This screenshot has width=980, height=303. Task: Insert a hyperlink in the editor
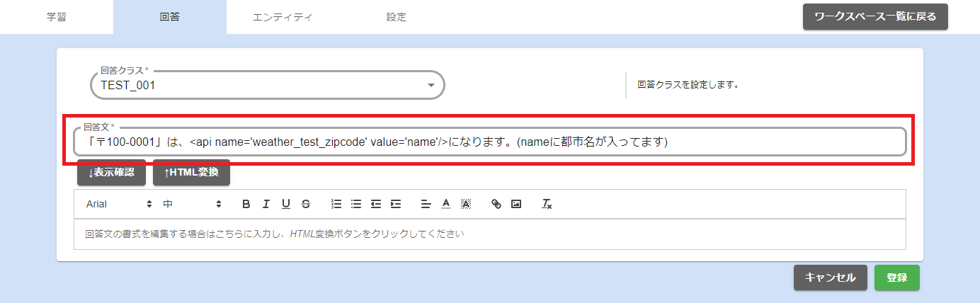coord(496,204)
